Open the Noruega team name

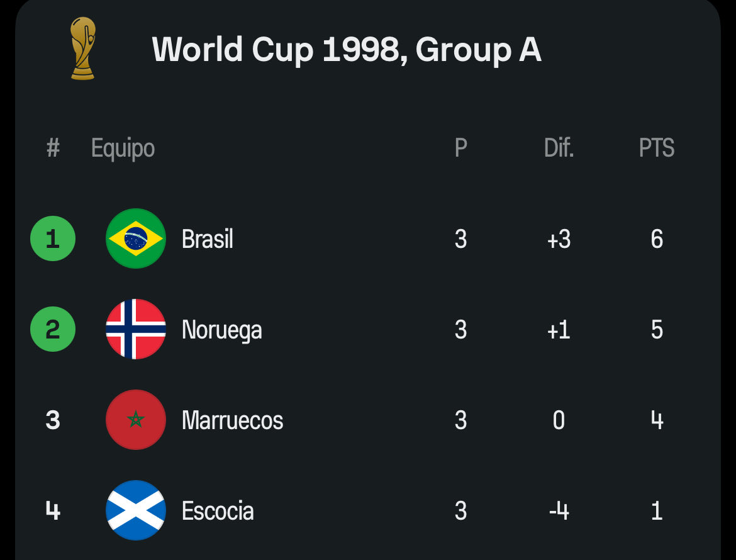pos(221,330)
